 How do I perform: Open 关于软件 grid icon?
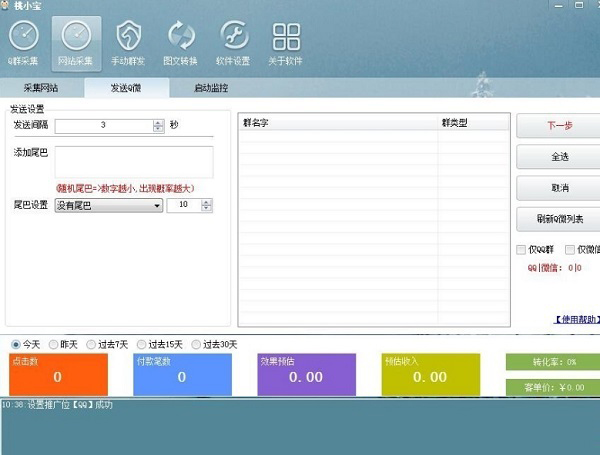(x=285, y=43)
